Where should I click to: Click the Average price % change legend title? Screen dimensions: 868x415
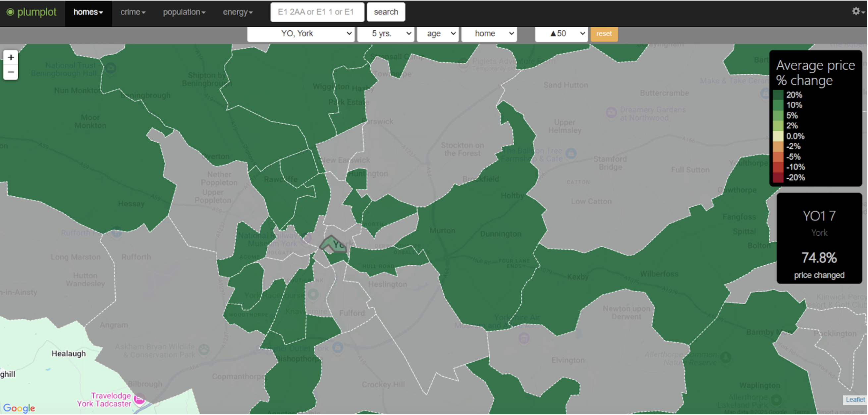(x=815, y=73)
